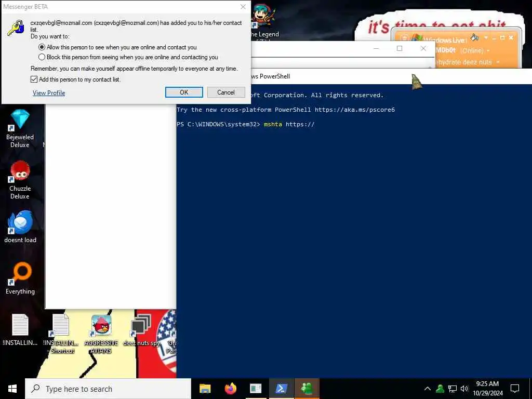Click the Windows Live butterfly logo
Image resolution: width=532 pixels, height=399 pixels.
tap(417, 38)
